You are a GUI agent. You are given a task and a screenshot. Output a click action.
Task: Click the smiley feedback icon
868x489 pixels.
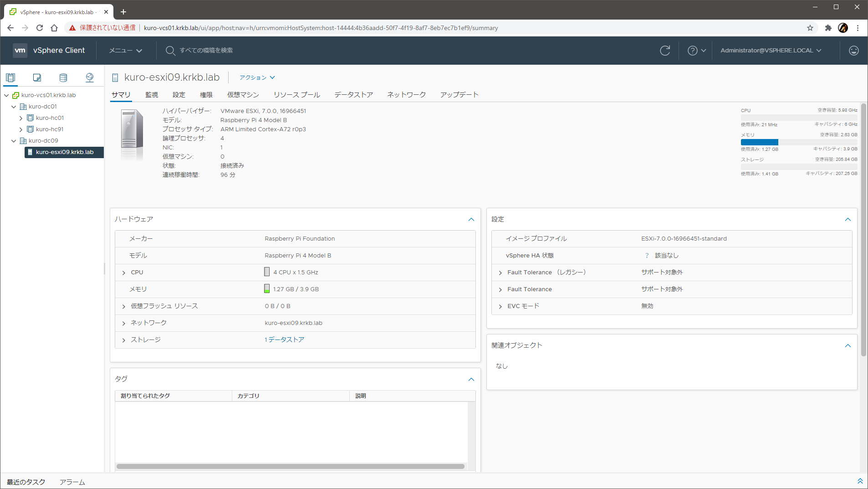[x=853, y=51]
